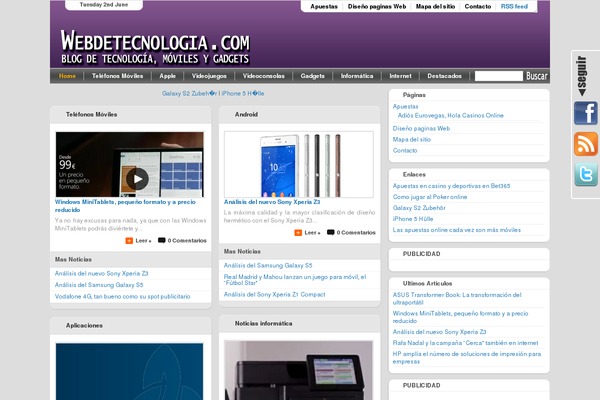
Task: Open iPhone 5 Hülle link below the menu
Action: click(243, 93)
